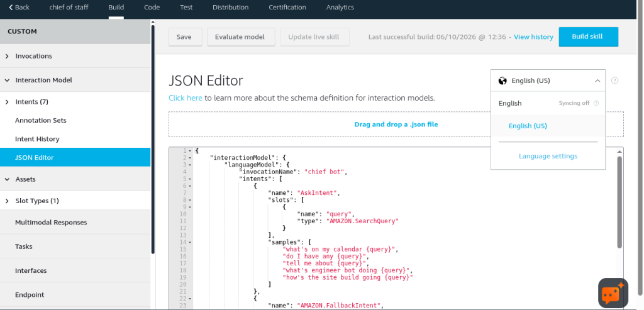Click sample "what's engineer bot doing {query}"

point(347,270)
